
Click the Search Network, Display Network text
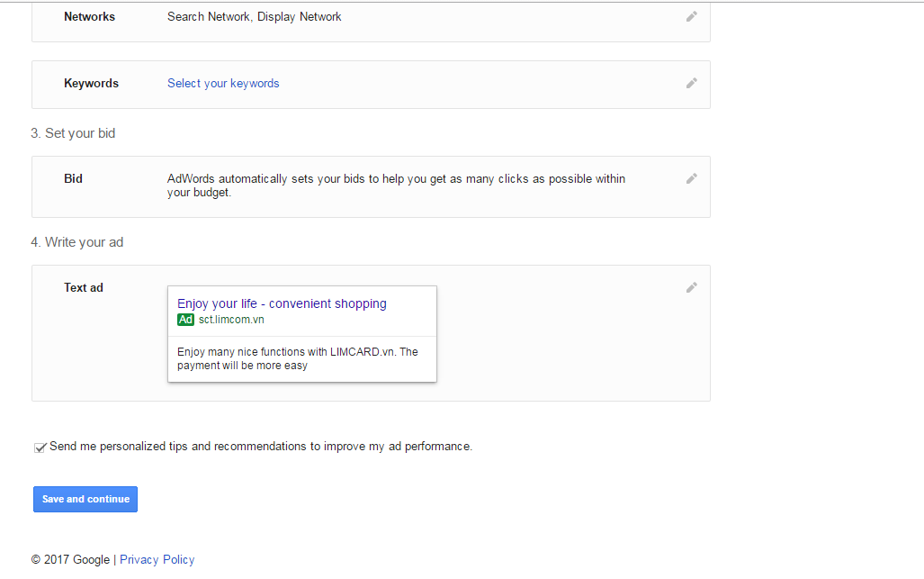point(255,16)
